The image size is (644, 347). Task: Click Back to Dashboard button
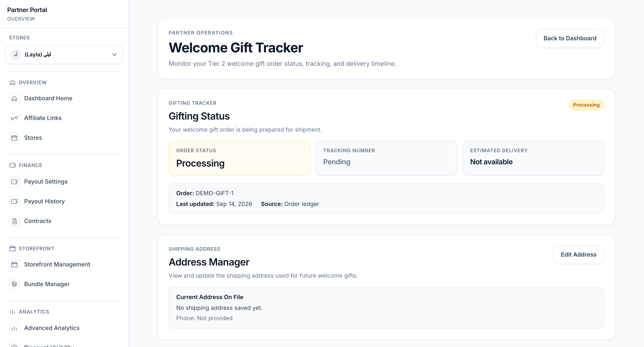(570, 39)
